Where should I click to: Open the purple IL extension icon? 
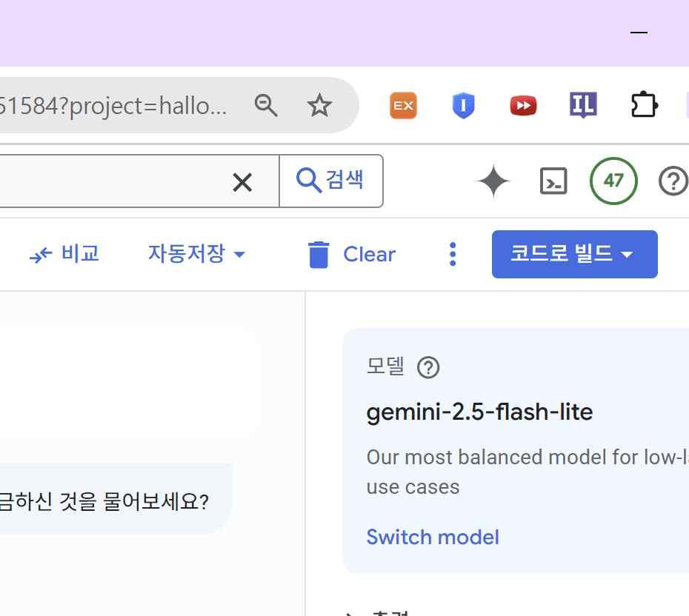tap(583, 105)
